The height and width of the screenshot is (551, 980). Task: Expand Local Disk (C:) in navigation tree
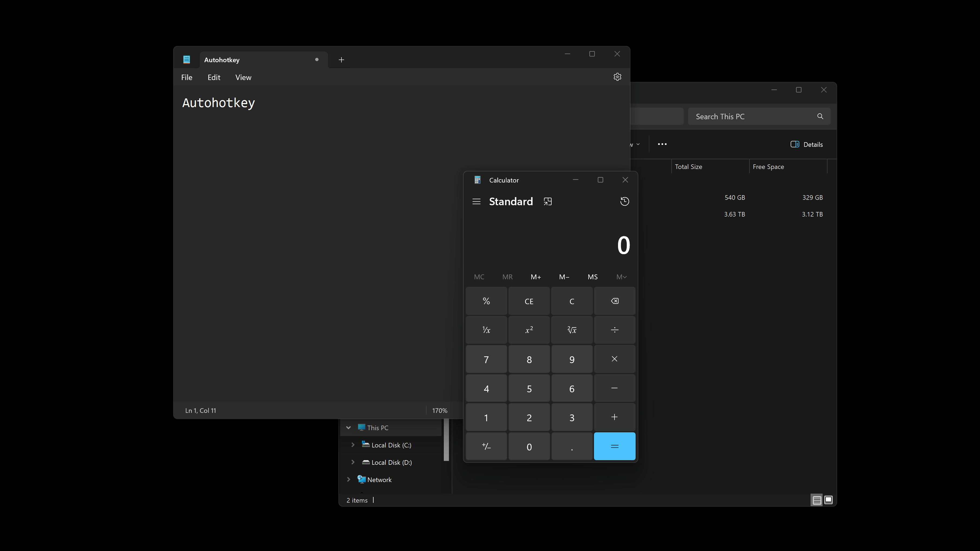(353, 445)
